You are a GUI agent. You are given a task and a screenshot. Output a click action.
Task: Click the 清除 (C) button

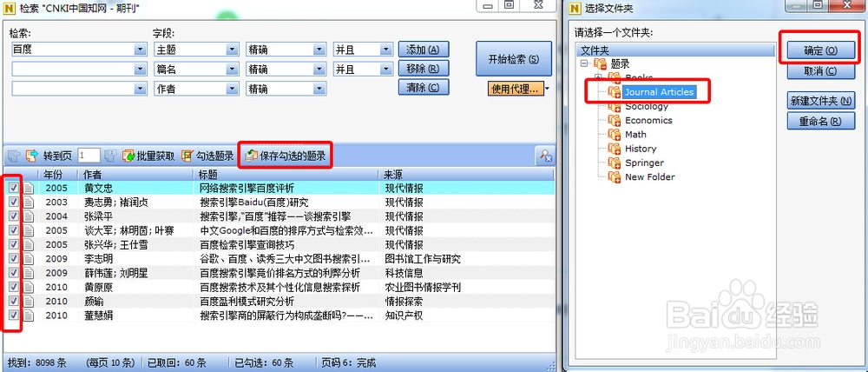point(423,88)
